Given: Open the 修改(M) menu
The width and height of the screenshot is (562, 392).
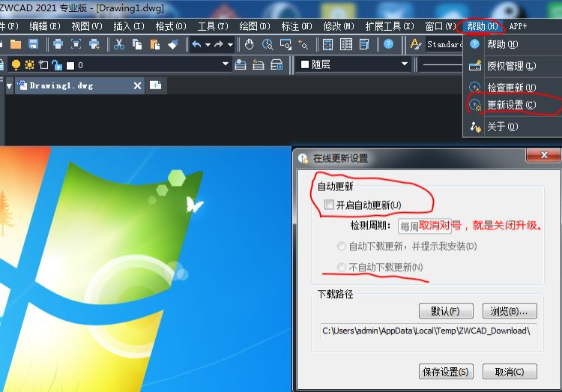Looking at the screenshot, I should click(339, 26).
